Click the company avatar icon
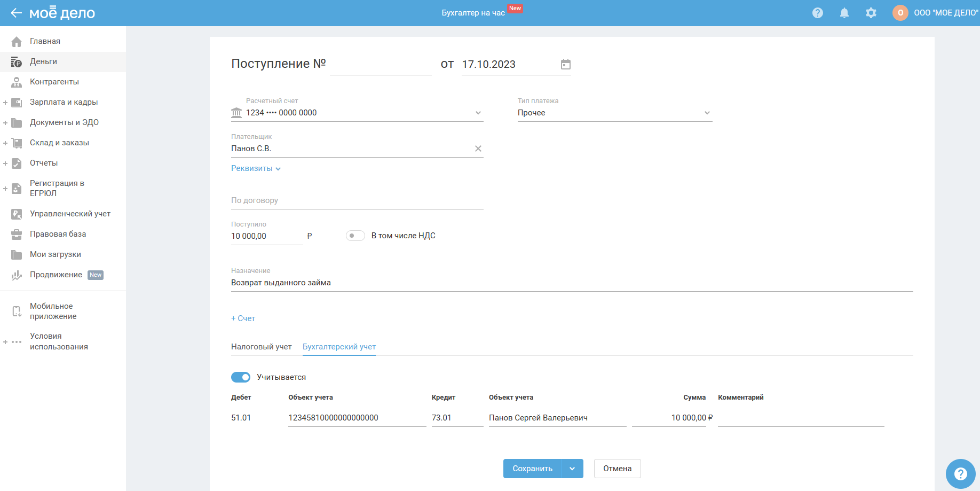Viewport: 980px width, 491px height. 900,13
